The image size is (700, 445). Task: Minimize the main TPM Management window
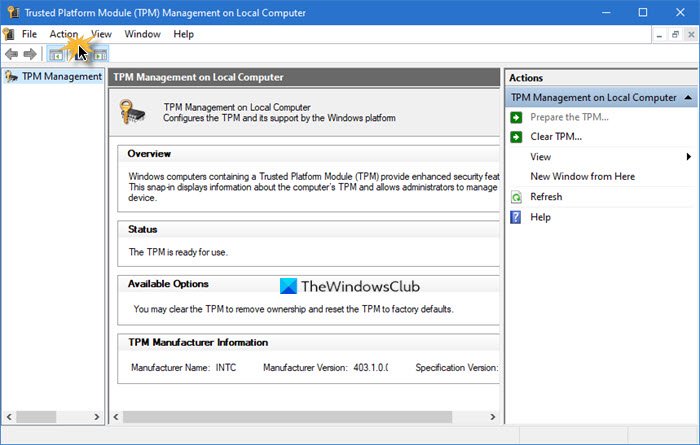[x=606, y=12]
